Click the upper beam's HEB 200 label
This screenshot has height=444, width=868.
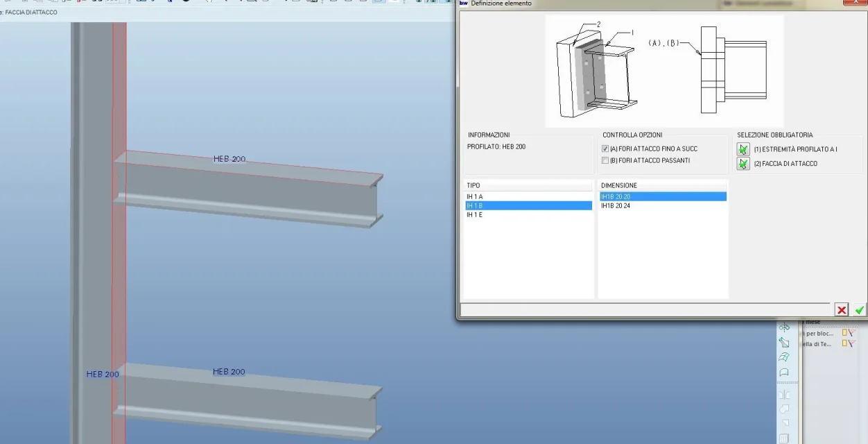(229, 159)
